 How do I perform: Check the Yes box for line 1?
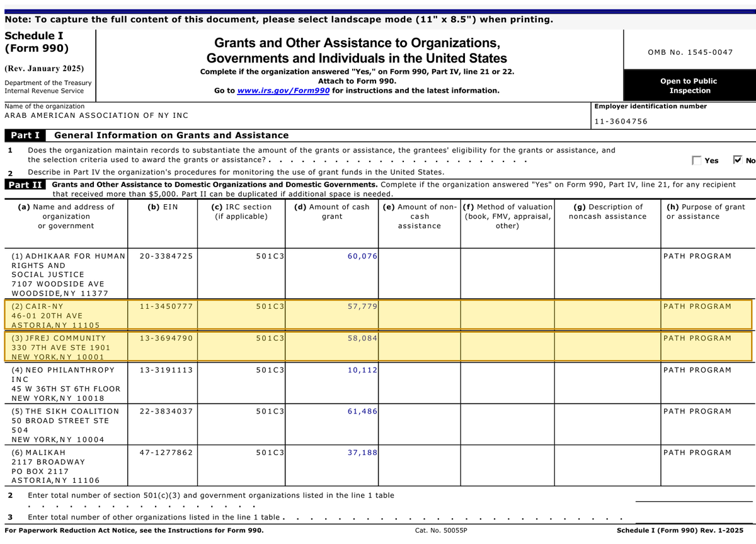(696, 160)
